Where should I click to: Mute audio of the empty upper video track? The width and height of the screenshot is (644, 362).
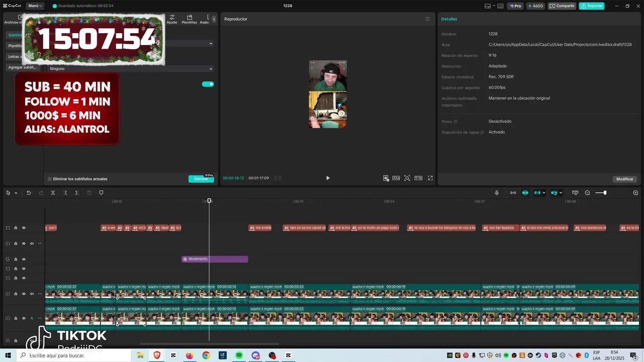[x=32, y=243]
